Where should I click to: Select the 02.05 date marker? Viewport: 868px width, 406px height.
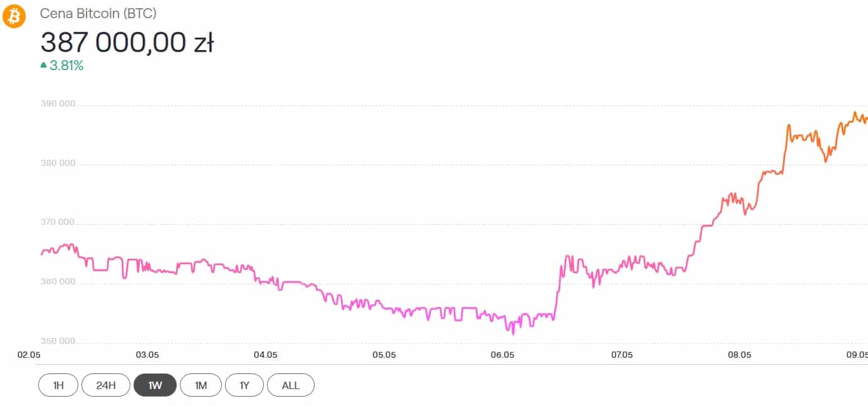29,355
